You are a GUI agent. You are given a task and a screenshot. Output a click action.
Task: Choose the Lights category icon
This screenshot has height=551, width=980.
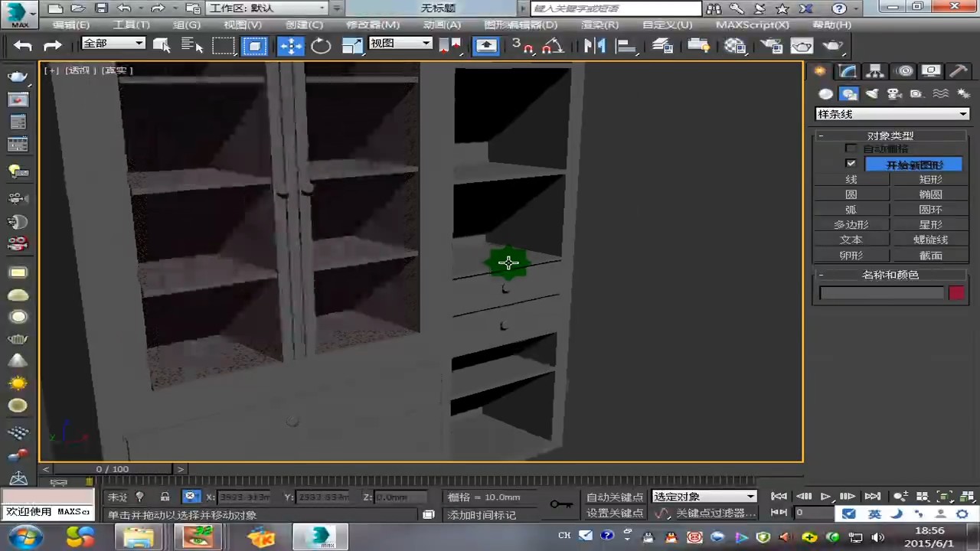[871, 94]
